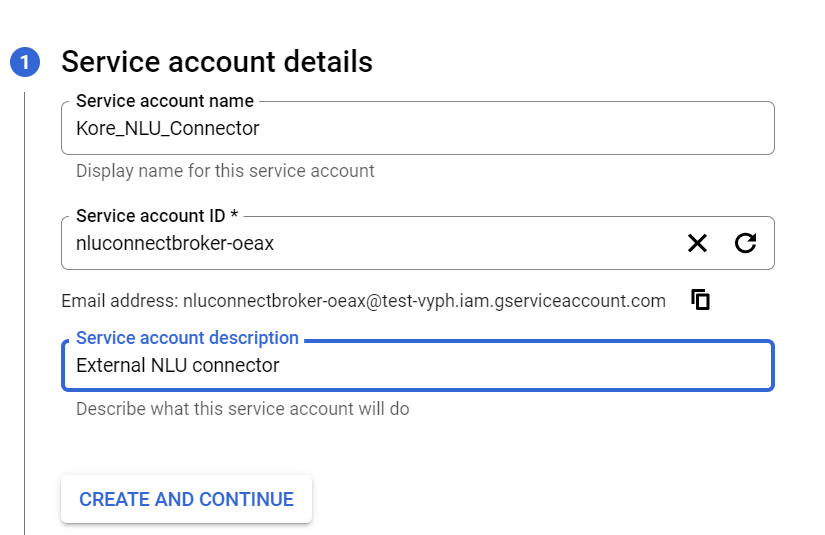Screen dimensions: 825x535
Task: Place cursor on nluconnectbroker-oeax text
Action: pos(175,243)
